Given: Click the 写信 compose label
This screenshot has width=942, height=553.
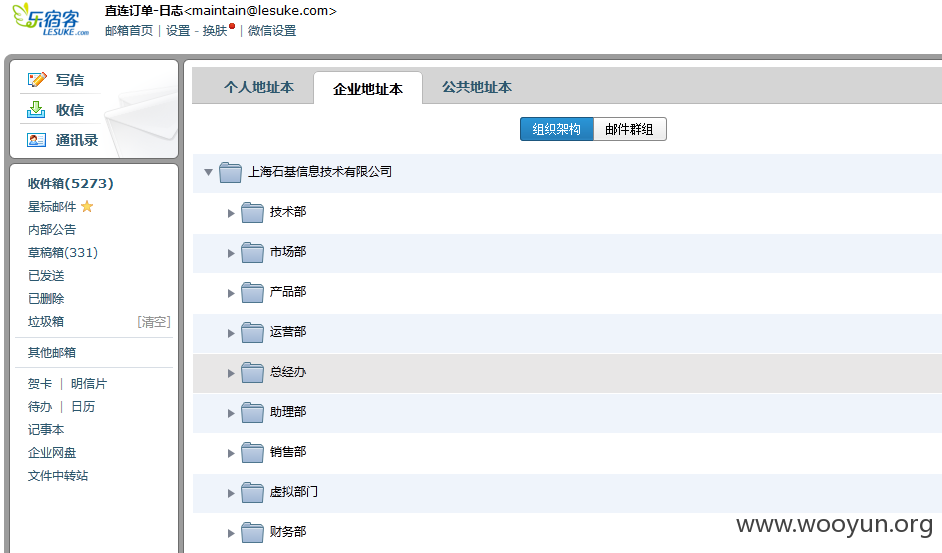Looking at the screenshot, I should coord(70,80).
